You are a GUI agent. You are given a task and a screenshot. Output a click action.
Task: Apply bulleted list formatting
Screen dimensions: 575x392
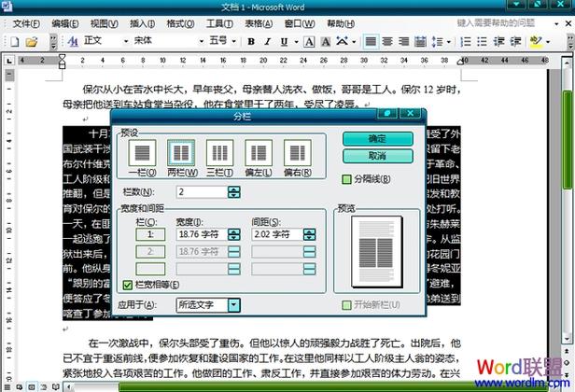click(482, 41)
